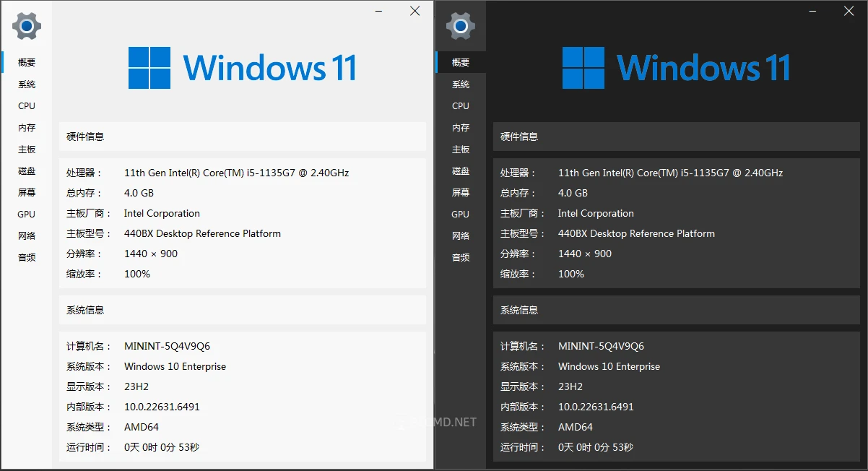
Task: Click the processor name in dark window
Action: click(671, 173)
